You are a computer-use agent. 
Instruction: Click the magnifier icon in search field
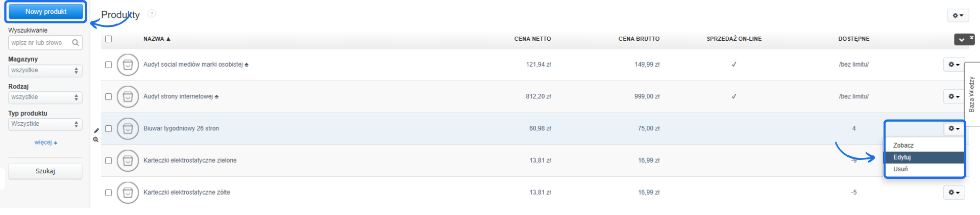(x=76, y=43)
